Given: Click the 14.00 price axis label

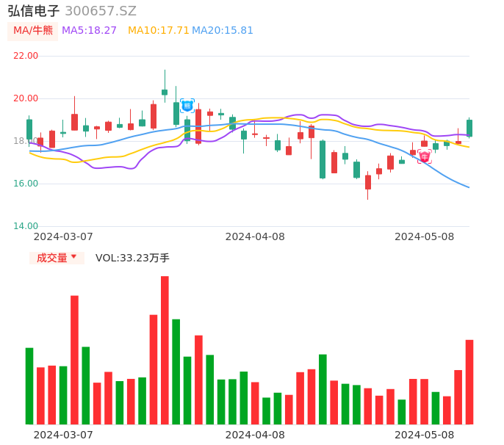Looking at the screenshot, I should 26,226.
